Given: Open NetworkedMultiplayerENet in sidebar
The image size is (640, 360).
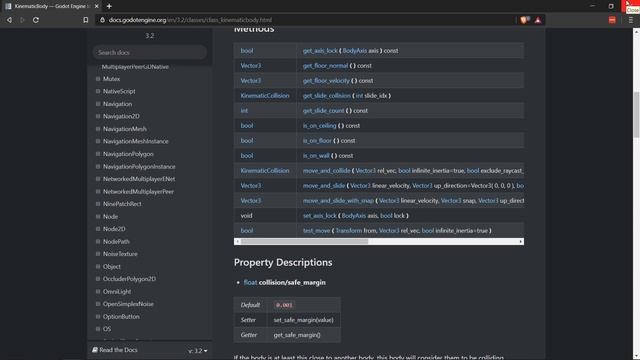Looking at the screenshot, I should (x=139, y=179).
